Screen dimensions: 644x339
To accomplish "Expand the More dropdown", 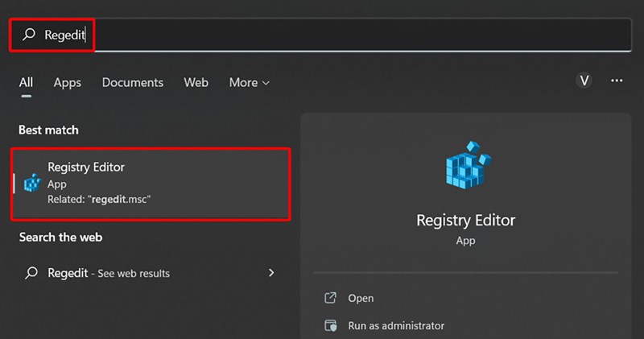I will (x=250, y=83).
